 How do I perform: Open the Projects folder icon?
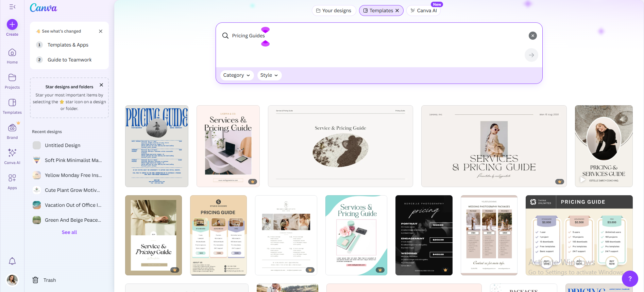click(12, 78)
